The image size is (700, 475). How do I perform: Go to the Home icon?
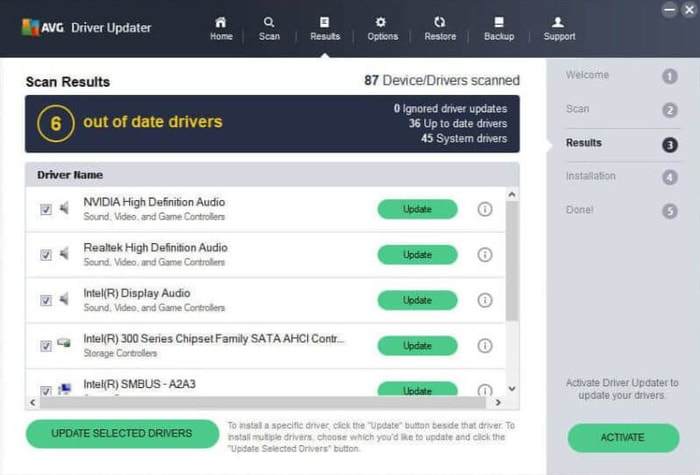point(221,22)
